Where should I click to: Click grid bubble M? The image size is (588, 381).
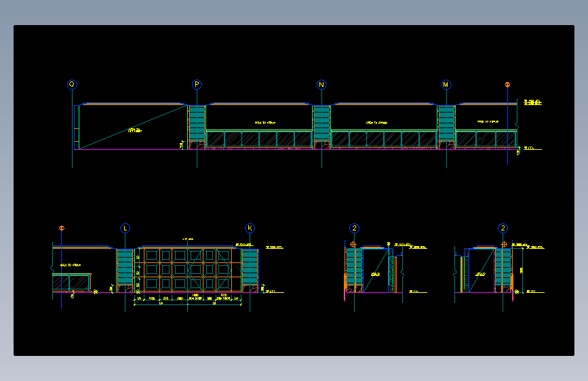[446, 84]
